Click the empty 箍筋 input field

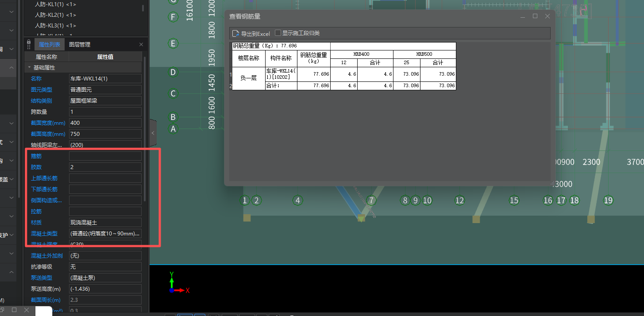105,156
